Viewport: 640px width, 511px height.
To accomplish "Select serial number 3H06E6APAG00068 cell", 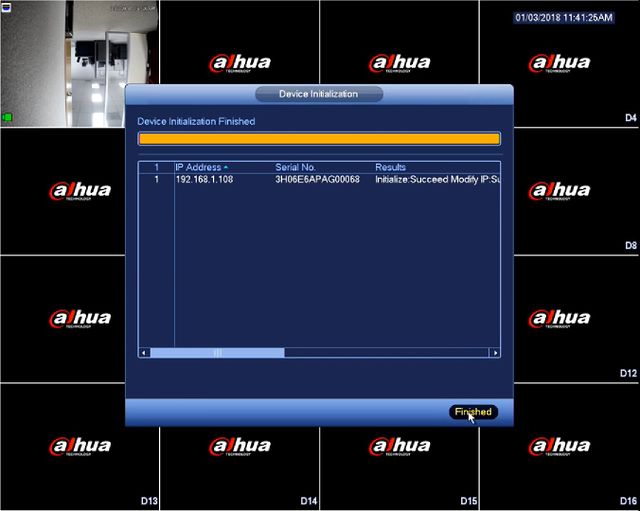I will (x=317, y=180).
